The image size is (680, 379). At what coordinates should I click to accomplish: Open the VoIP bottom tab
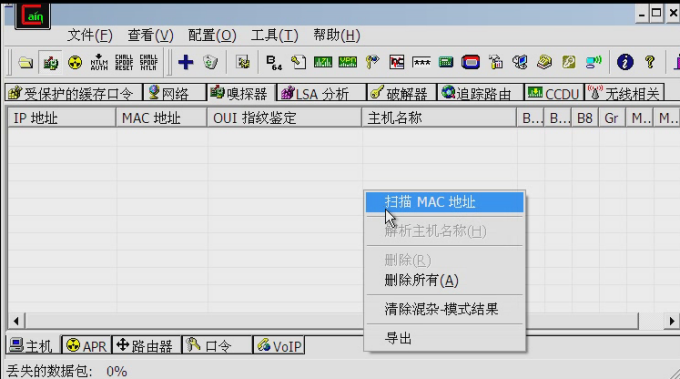coord(279,346)
